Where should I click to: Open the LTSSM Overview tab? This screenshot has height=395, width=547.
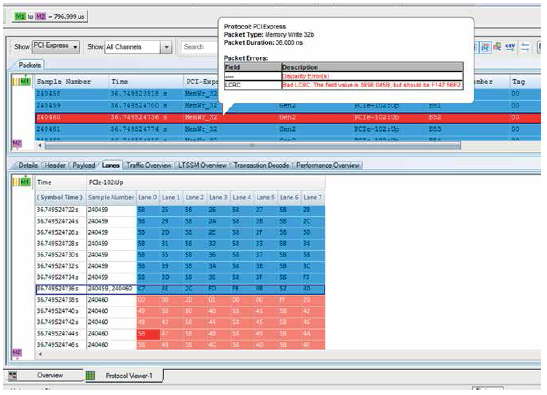pos(202,165)
